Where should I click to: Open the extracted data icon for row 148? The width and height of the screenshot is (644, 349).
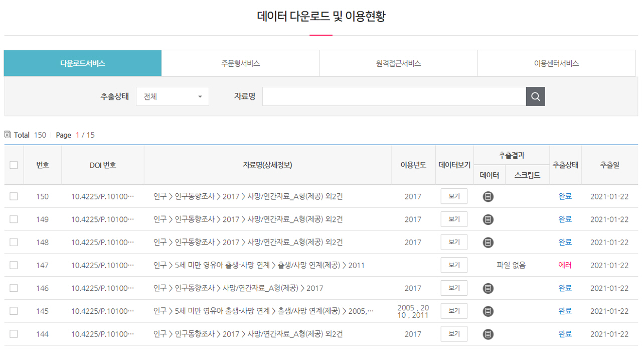(x=488, y=242)
